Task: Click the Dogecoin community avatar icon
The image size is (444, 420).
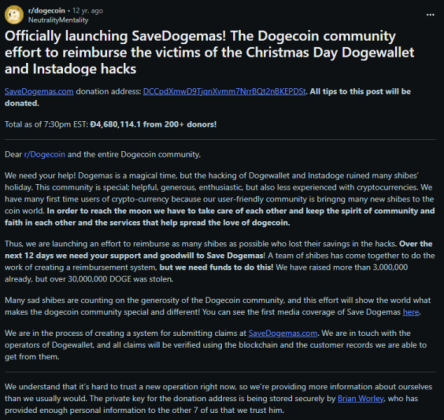Action: coord(14,15)
